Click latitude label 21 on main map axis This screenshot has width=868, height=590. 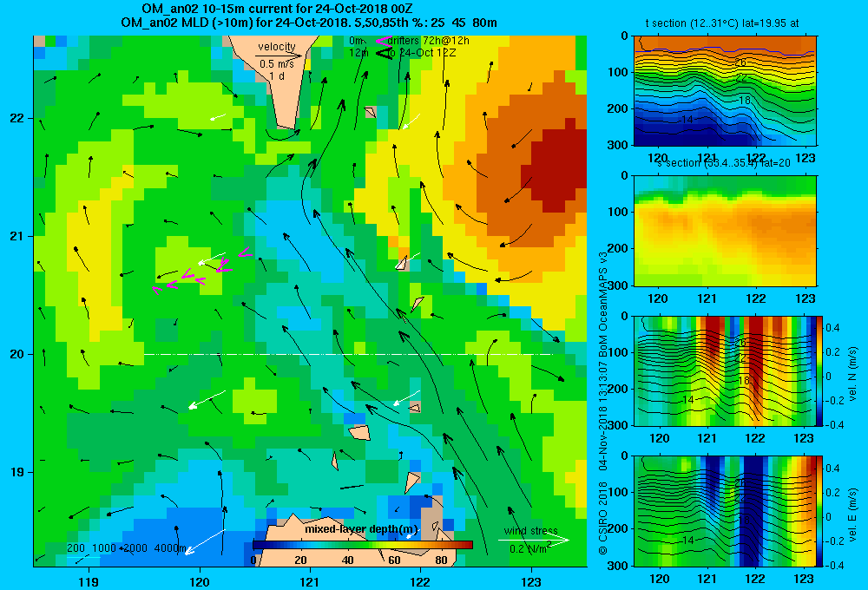pos(16,236)
